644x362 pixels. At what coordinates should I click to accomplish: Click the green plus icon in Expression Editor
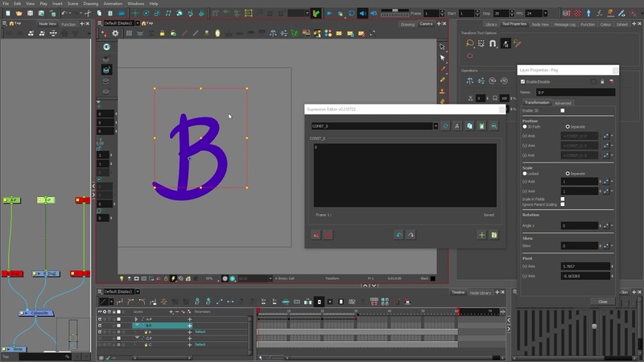(x=481, y=235)
